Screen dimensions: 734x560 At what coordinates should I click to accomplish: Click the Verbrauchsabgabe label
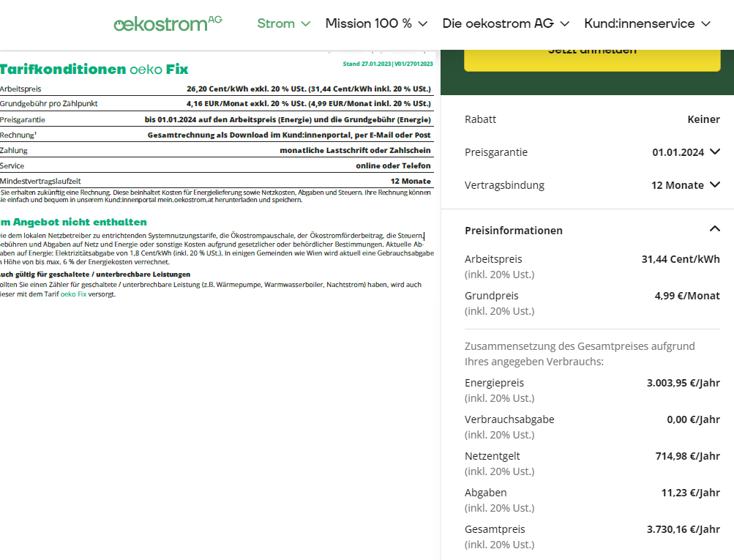click(509, 419)
